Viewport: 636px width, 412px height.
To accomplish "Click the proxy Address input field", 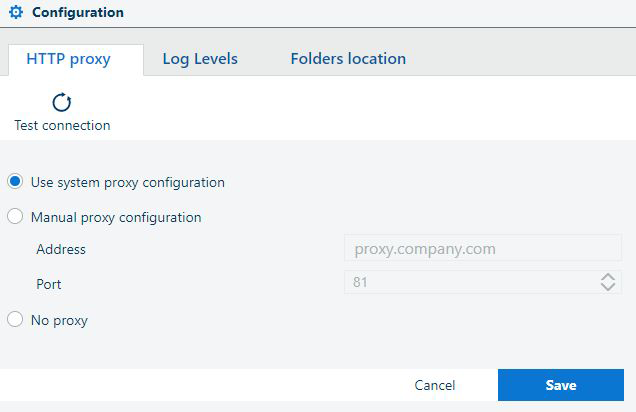I will [482, 249].
